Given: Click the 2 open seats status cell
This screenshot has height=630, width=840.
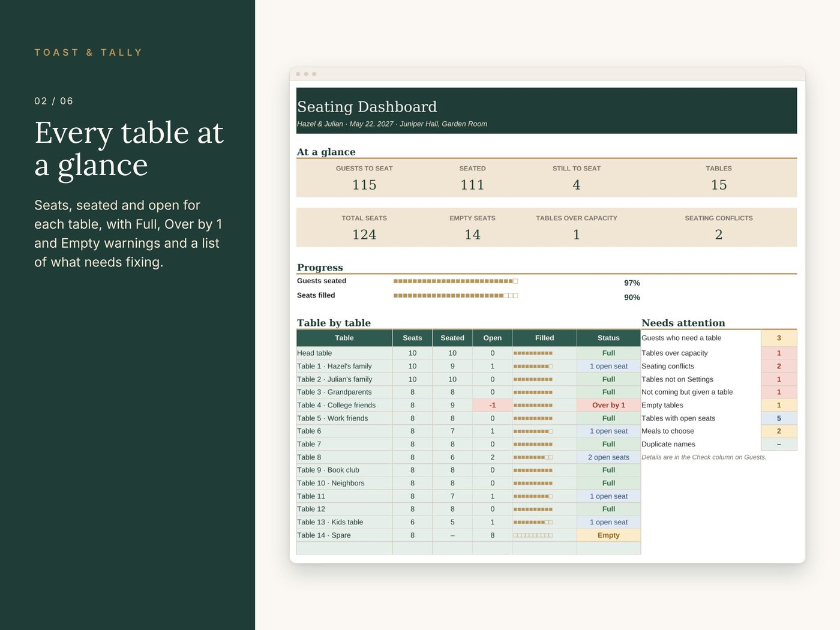Looking at the screenshot, I should (608, 457).
